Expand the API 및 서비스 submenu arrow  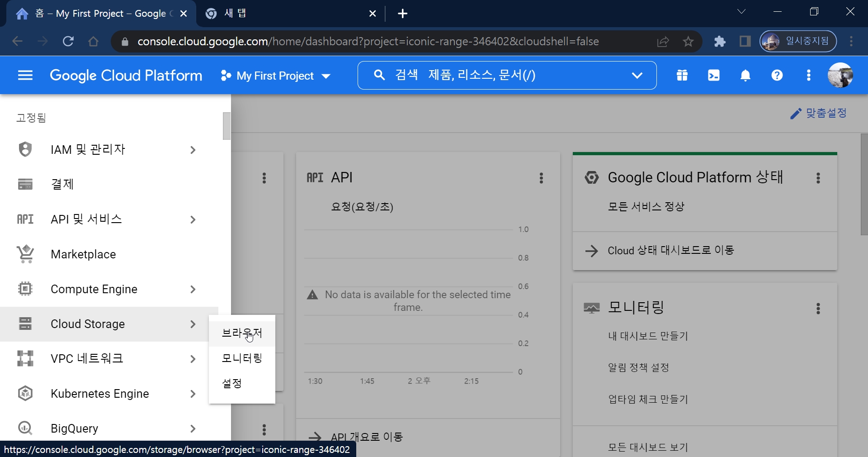point(193,219)
